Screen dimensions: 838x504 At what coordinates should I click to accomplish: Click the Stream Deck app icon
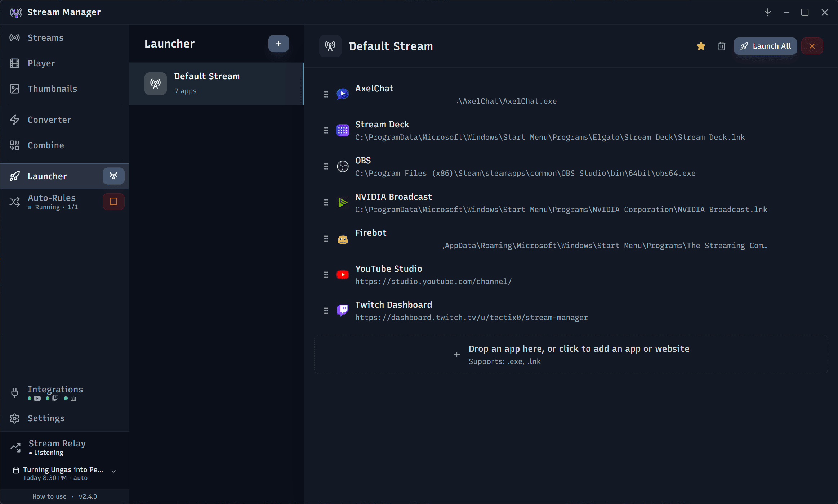(x=343, y=130)
